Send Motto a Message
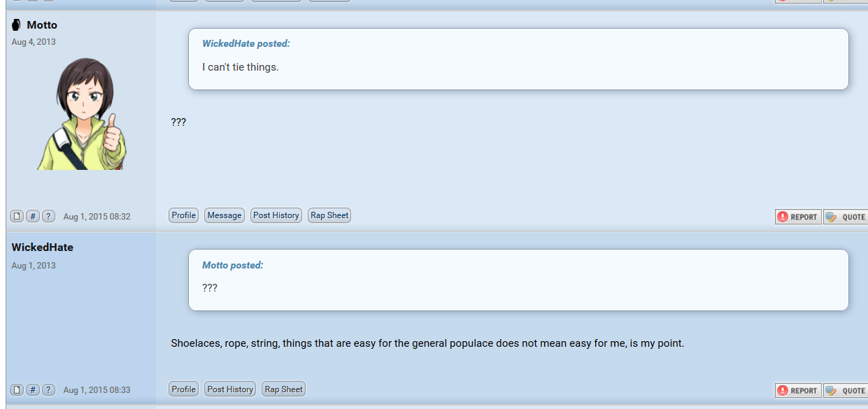 pos(225,215)
